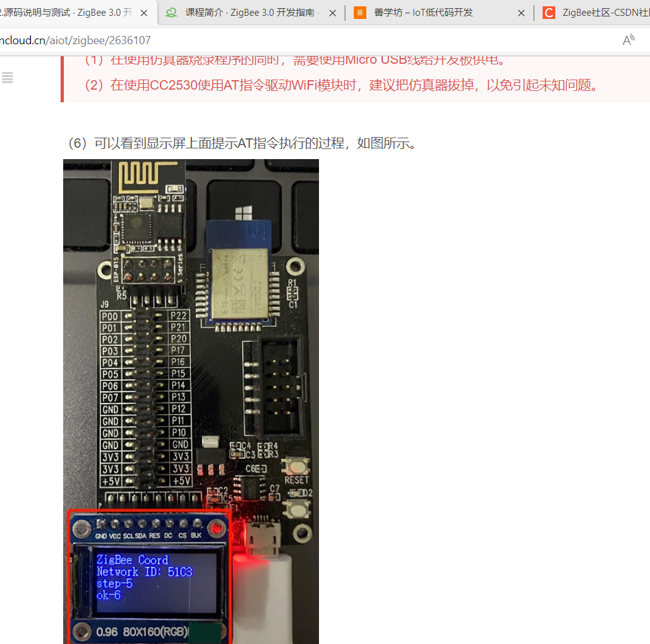
Task: Close the 课程简介 tab
Action: [332, 13]
